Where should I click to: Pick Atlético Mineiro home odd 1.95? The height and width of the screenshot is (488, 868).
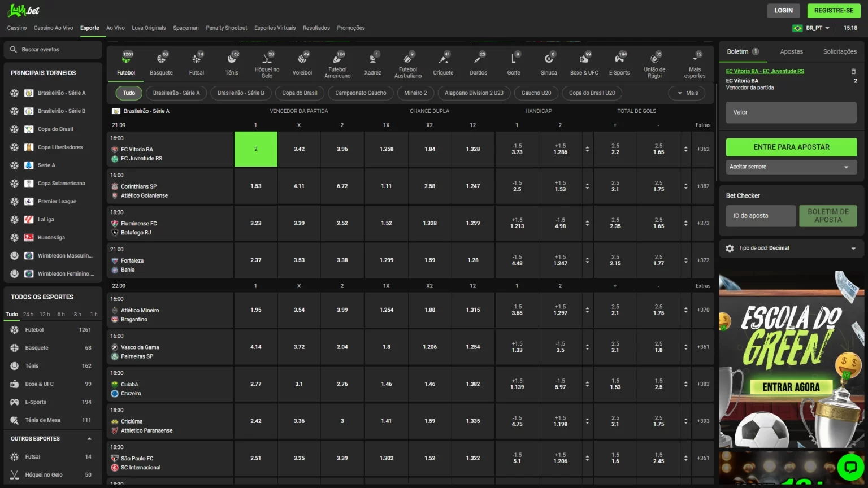coord(256,310)
